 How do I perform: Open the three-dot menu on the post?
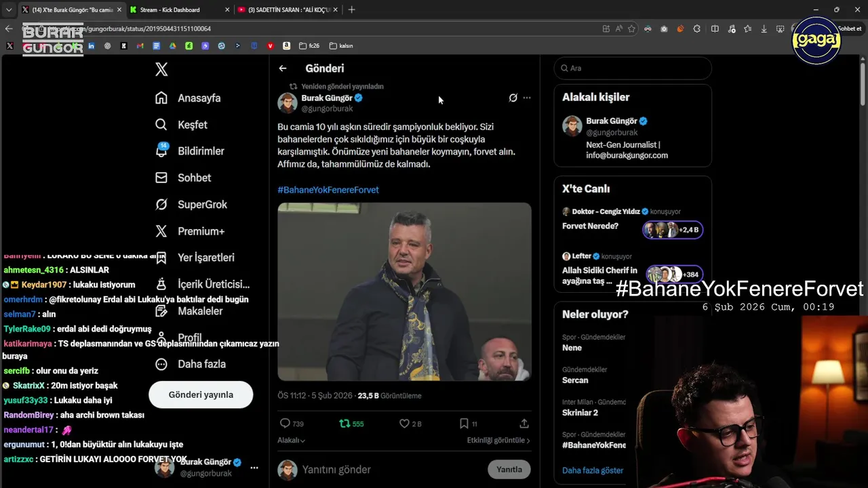coord(527,98)
